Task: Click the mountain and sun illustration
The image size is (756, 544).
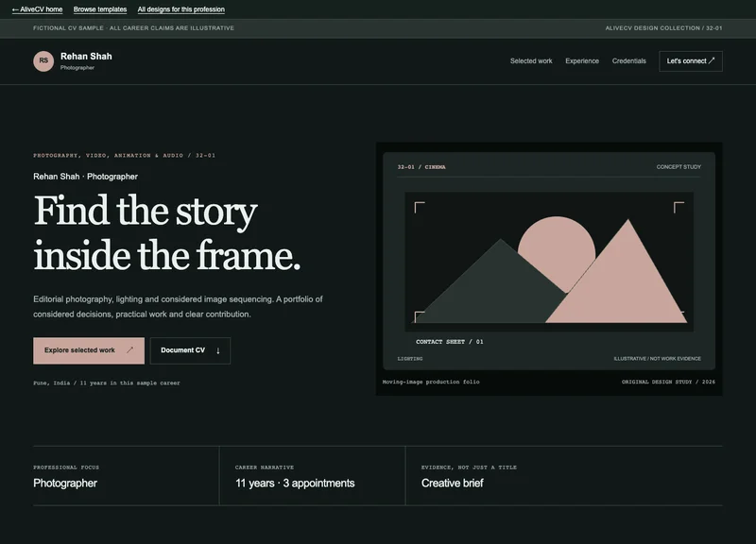Action: pos(549,263)
